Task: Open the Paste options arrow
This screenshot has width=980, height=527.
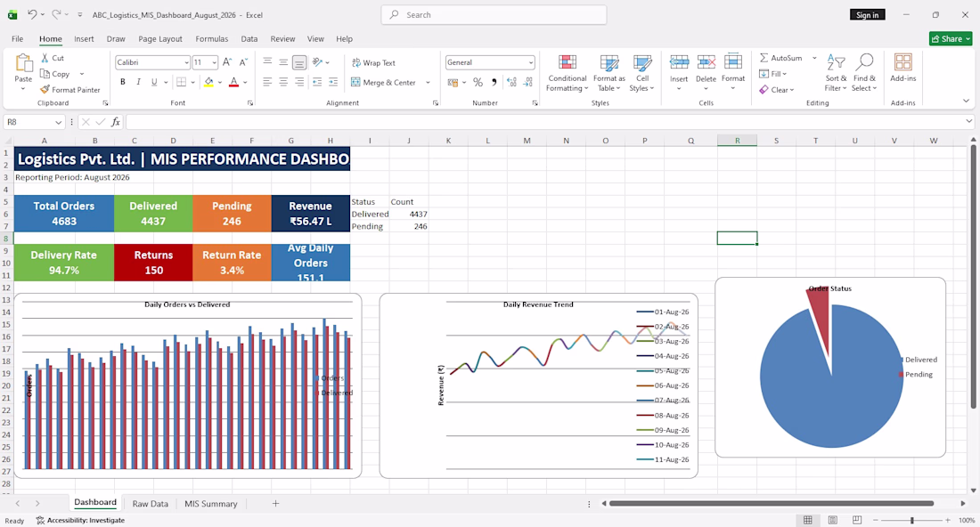Action: coord(23,89)
